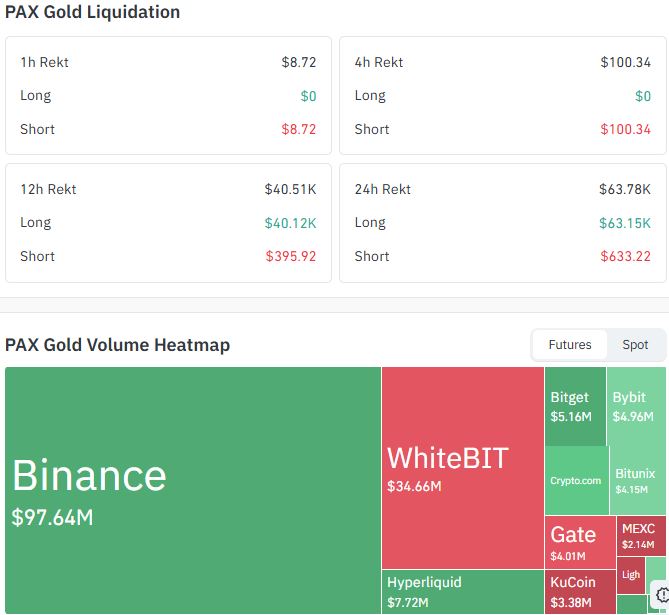Click the 24h Rekt label
669x615 pixels.
[383, 189]
